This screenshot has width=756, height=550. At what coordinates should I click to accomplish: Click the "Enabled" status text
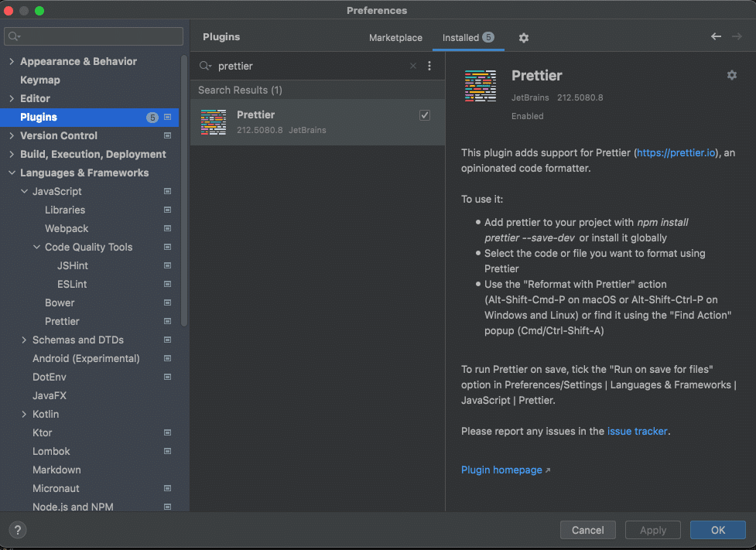528,116
